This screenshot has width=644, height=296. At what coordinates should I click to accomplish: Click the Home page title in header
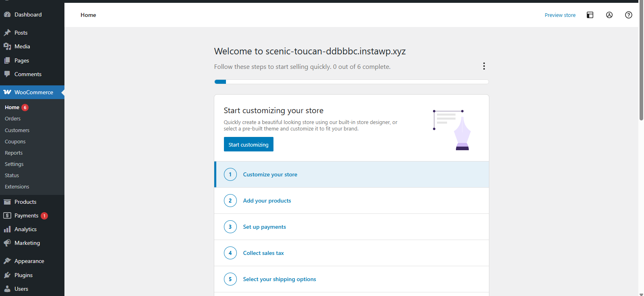(88, 15)
